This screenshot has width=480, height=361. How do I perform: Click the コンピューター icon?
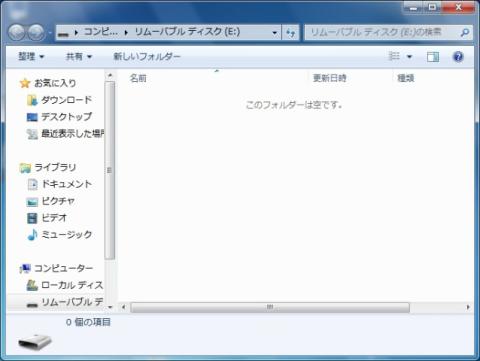[25, 269]
